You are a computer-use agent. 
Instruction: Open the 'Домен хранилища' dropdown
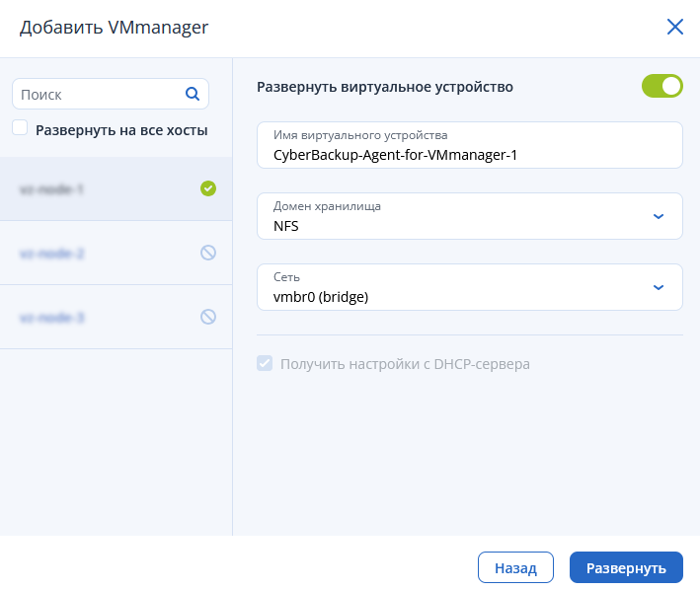tap(470, 216)
